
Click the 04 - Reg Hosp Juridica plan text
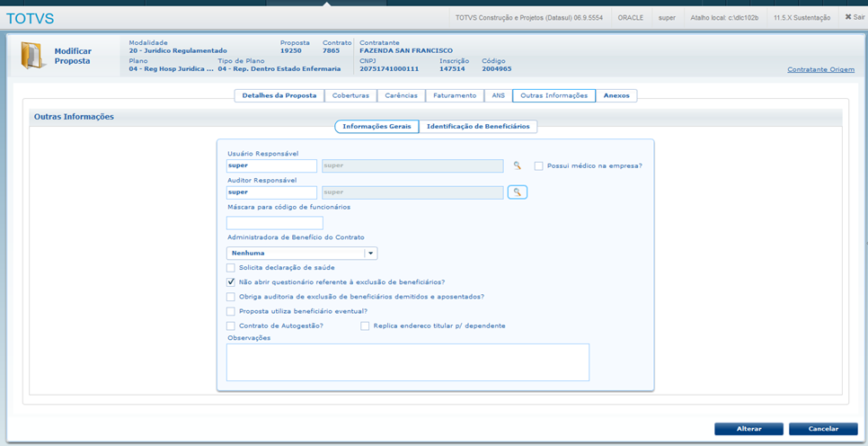(x=171, y=68)
